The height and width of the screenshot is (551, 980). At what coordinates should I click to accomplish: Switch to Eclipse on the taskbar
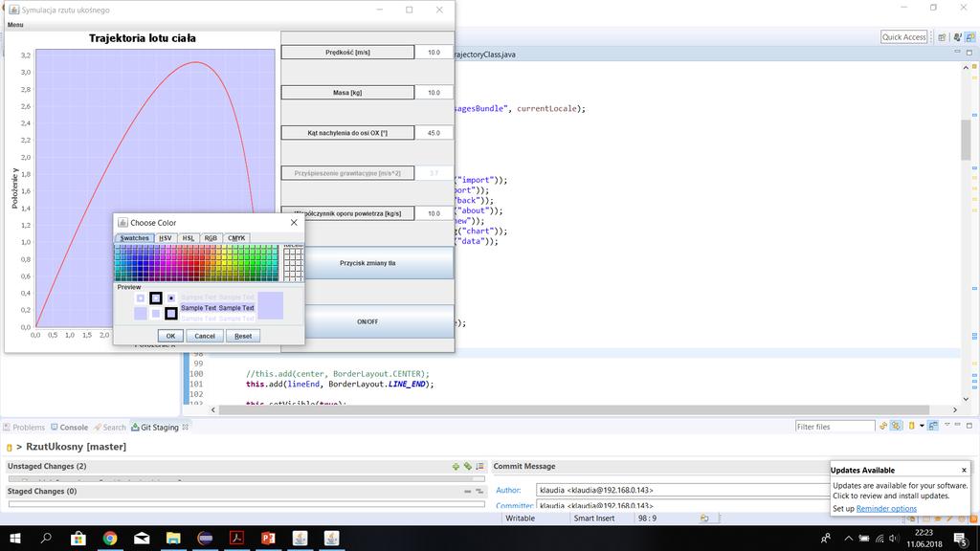[205, 538]
